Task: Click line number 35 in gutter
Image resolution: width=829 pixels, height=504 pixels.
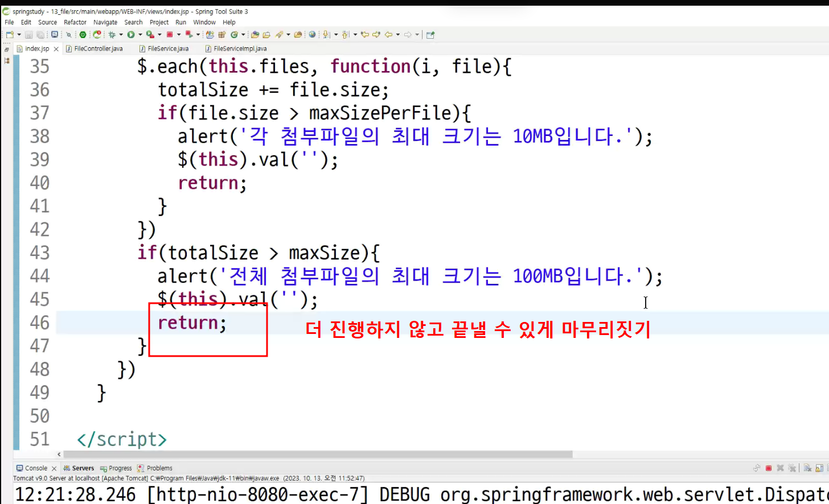Action: click(x=40, y=67)
